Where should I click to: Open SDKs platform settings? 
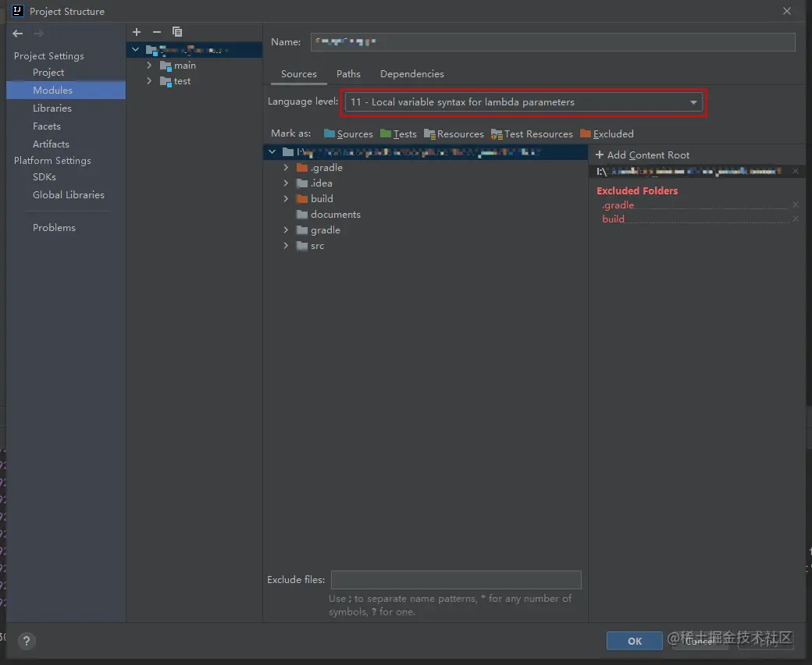click(45, 177)
